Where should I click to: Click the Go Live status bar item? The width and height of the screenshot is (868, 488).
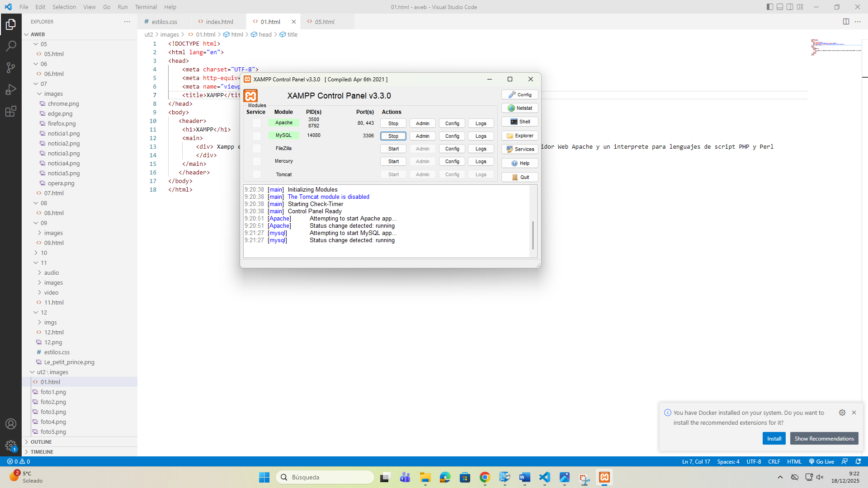pyautogui.click(x=821, y=461)
